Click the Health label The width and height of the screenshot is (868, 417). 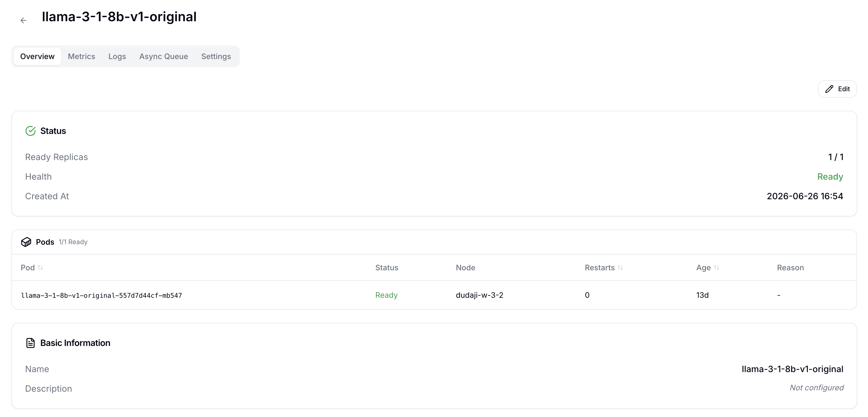point(38,177)
